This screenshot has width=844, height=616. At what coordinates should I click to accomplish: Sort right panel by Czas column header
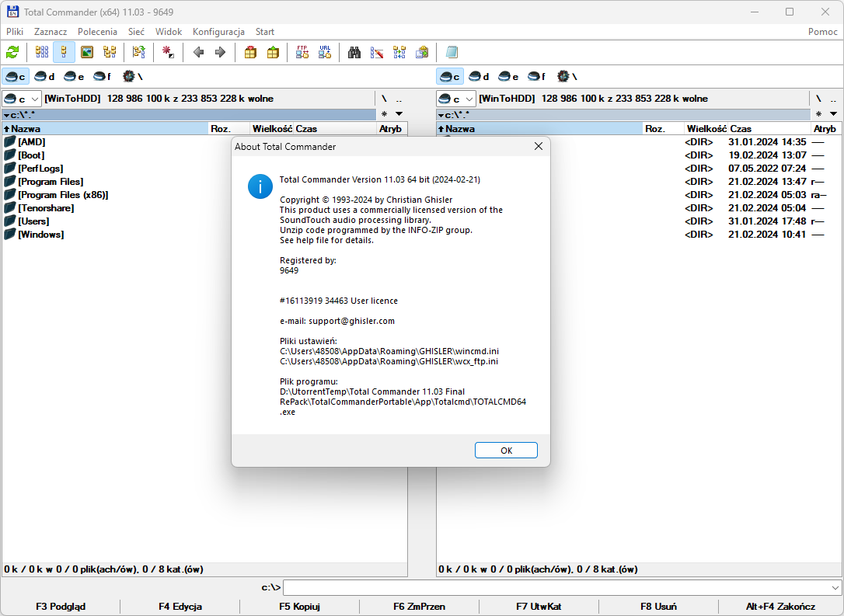point(769,129)
